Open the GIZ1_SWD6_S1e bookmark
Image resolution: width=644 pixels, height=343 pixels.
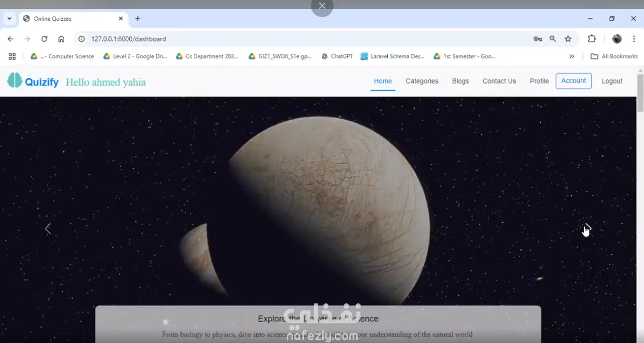[x=280, y=56]
